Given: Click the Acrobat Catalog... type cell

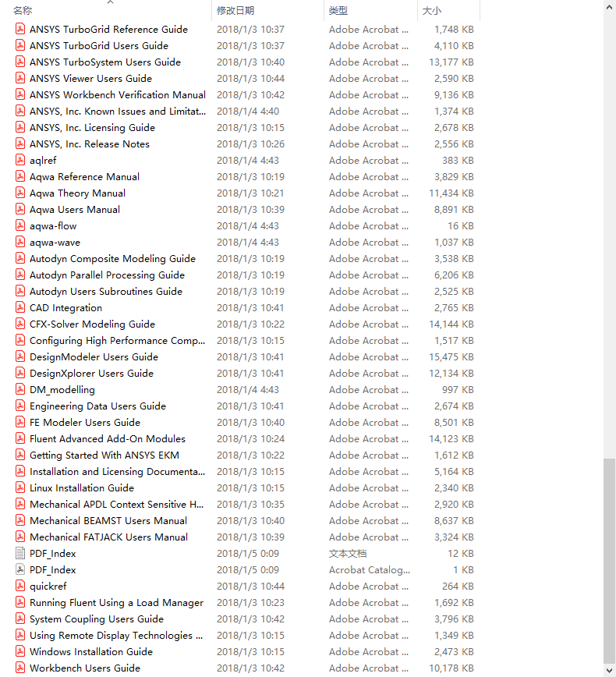Looking at the screenshot, I should [x=370, y=570].
